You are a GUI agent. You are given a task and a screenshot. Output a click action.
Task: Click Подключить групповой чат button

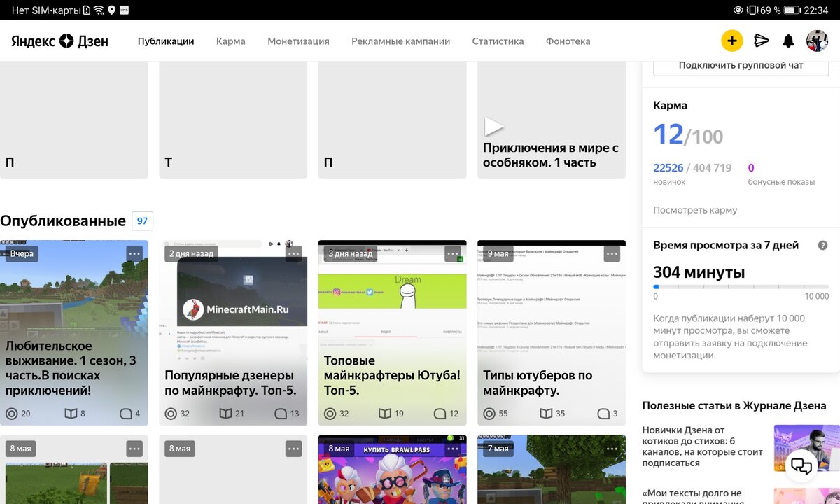[741, 66]
